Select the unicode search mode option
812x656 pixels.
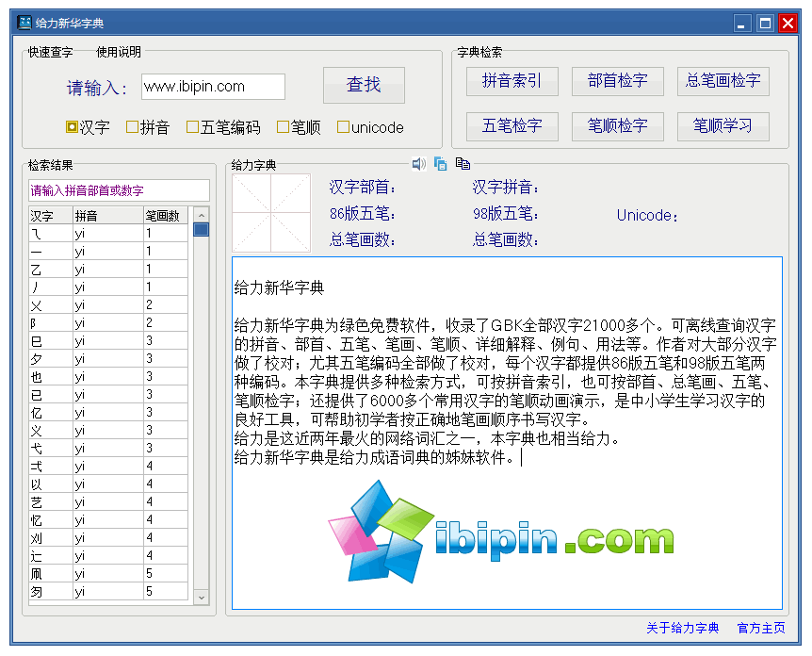tap(370, 127)
